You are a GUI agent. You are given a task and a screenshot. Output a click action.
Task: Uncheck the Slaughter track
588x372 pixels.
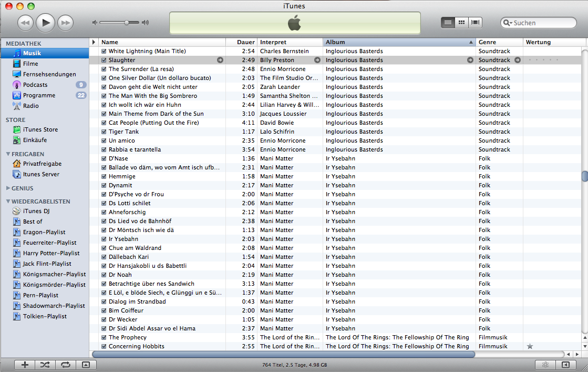coord(104,60)
